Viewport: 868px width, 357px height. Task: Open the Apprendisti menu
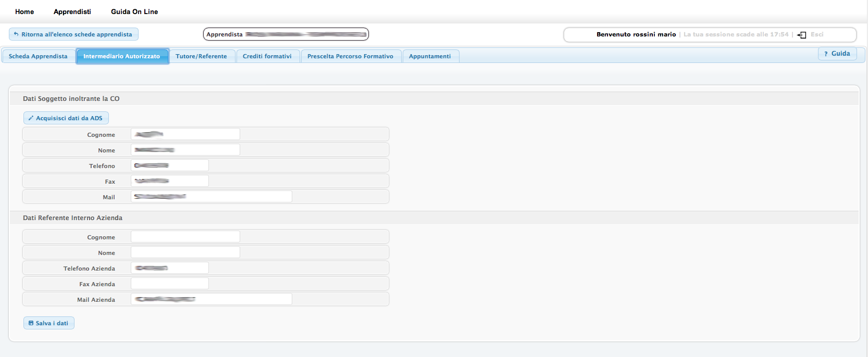click(72, 11)
